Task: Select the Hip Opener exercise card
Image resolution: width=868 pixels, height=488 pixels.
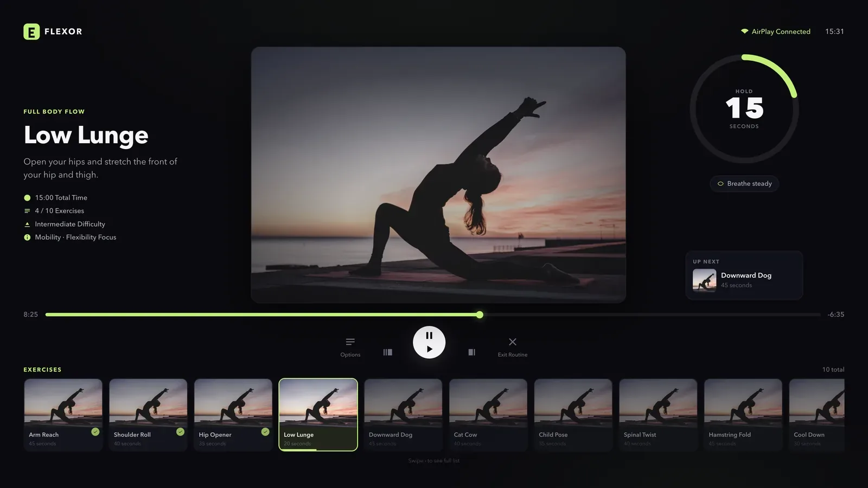Action: point(233,415)
